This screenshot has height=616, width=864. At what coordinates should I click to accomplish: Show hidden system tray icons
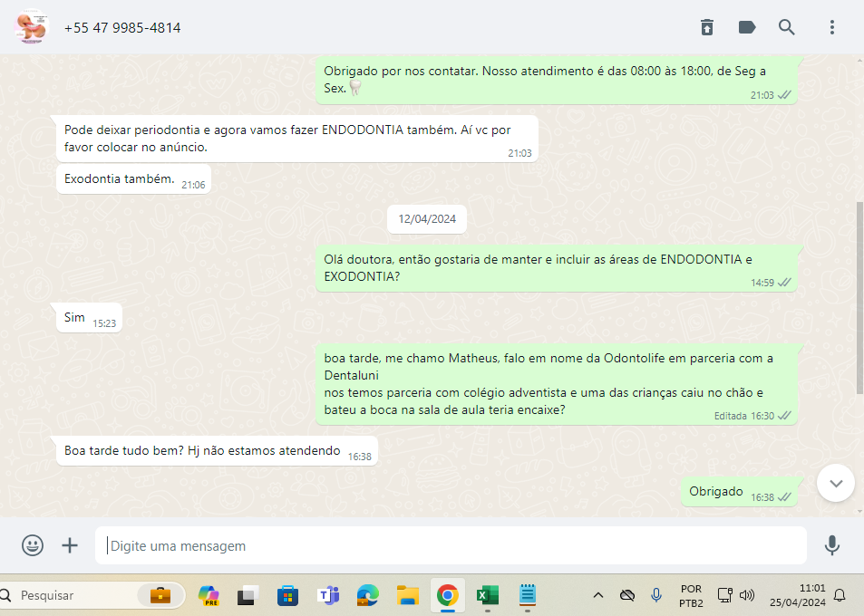coord(597,595)
